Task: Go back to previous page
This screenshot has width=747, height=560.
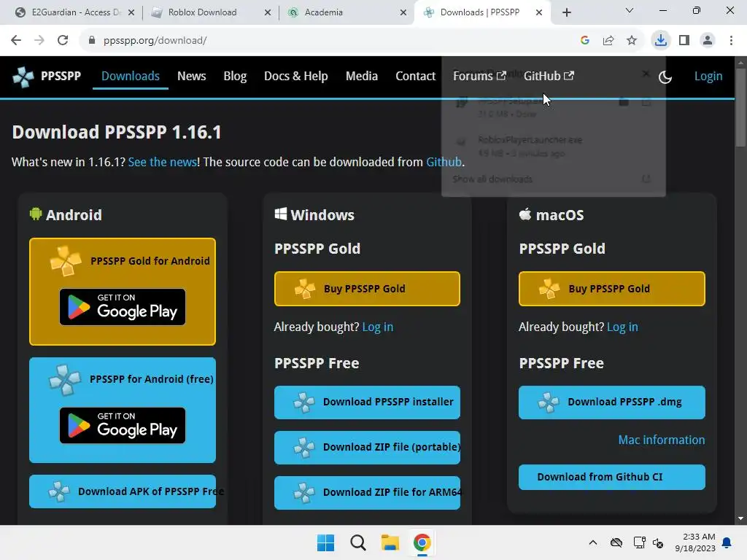Action: pyautogui.click(x=16, y=41)
